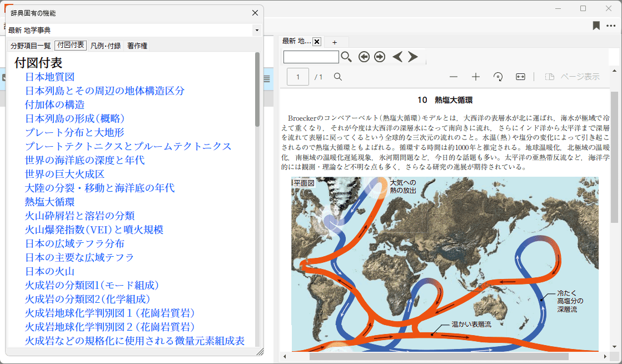
Task: Zoom out with the minus icon
Action: [x=454, y=77]
